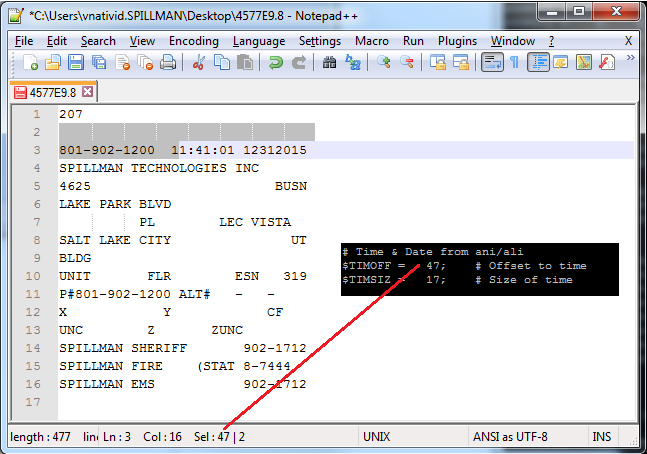Click the length : 477 status field
The width and height of the screenshot is (647, 454).
coord(40,437)
